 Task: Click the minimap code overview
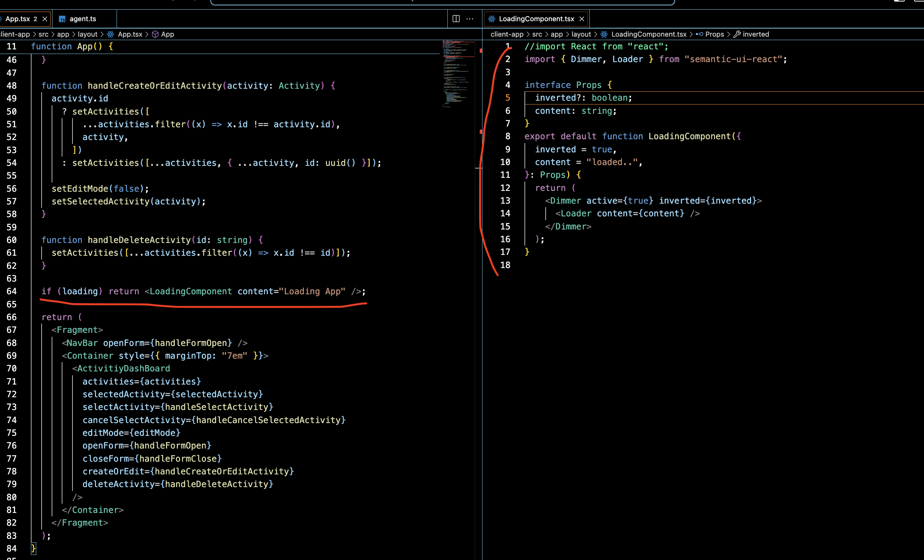458,73
